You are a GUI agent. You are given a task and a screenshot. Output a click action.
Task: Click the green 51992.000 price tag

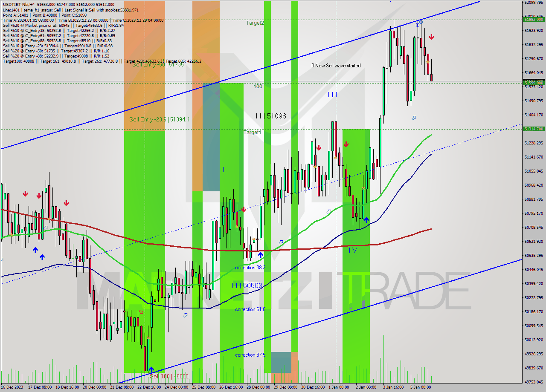(x=534, y=19)
